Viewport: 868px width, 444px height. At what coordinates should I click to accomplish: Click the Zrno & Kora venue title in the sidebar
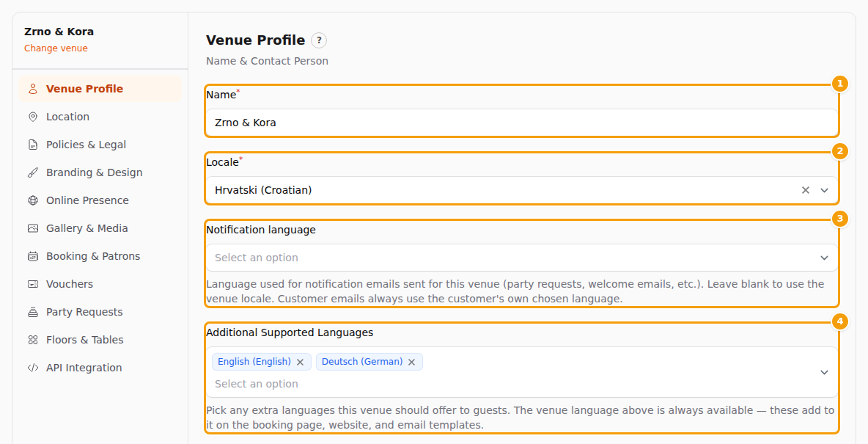tap(59, 32)
